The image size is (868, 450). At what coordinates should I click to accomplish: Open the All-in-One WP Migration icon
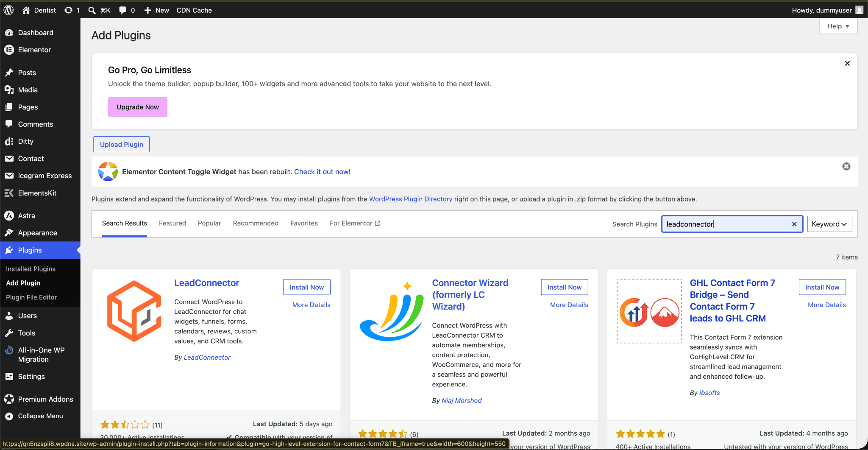pos(9,350)
